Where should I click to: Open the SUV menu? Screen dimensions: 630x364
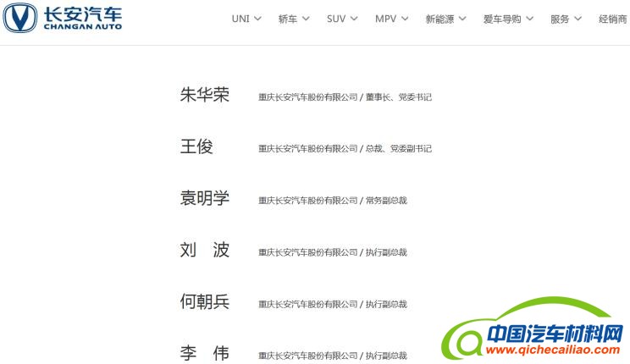336,19
